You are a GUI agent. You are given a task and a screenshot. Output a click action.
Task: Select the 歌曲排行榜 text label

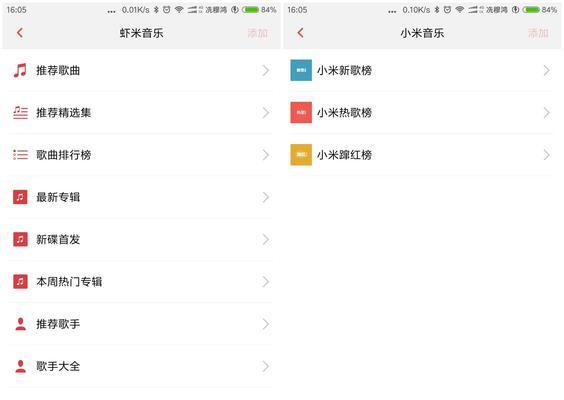pyautogui.click(x=63, y=155)
